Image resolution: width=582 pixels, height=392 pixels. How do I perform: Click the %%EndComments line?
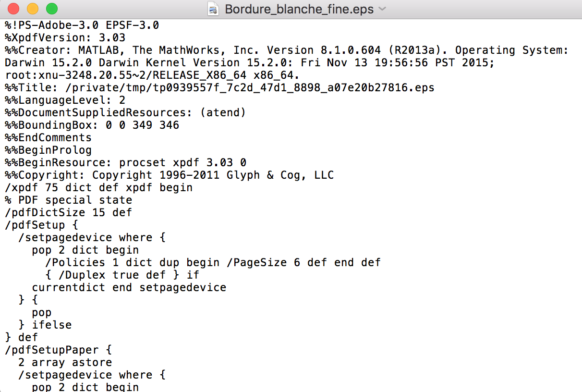pos(48,137)
